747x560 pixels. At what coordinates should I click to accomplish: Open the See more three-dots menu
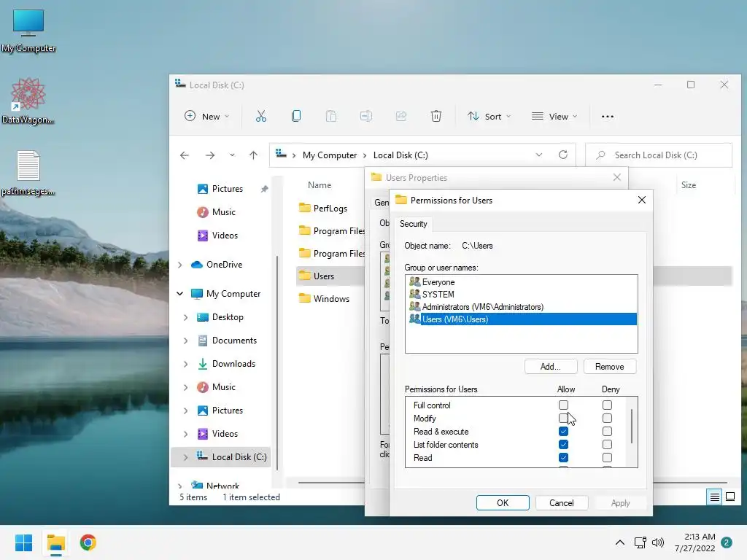(608, 116)
